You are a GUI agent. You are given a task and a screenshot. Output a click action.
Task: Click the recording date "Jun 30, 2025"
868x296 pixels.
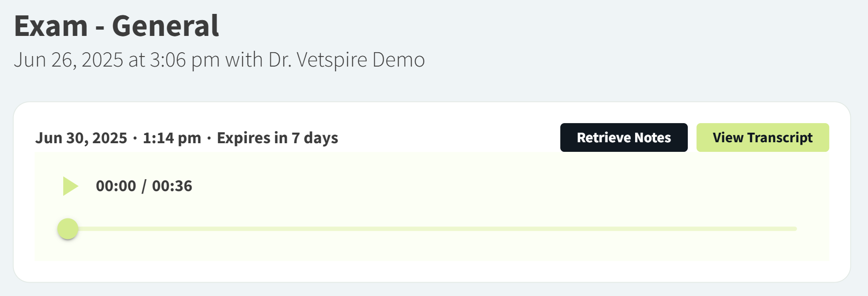tap(81, 138)
